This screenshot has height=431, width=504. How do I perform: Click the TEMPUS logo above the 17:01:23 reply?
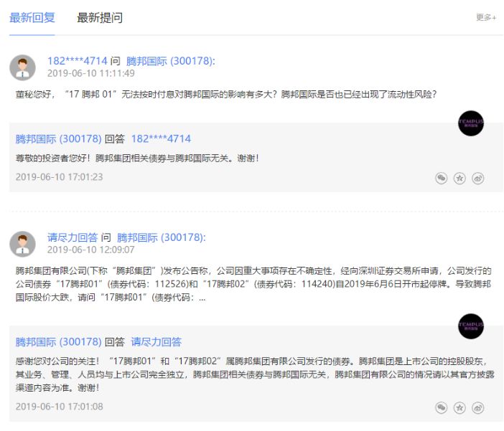coord(471,123)
